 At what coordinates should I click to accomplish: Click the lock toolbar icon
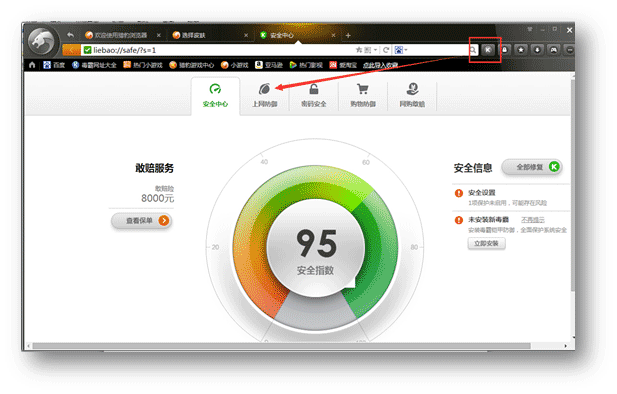[x=504, y=50]
